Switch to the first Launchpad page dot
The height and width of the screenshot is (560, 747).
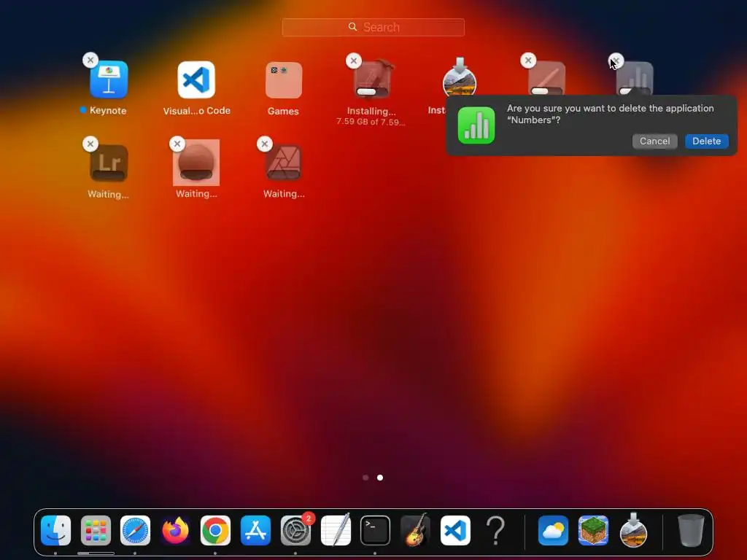click(365, 477)
